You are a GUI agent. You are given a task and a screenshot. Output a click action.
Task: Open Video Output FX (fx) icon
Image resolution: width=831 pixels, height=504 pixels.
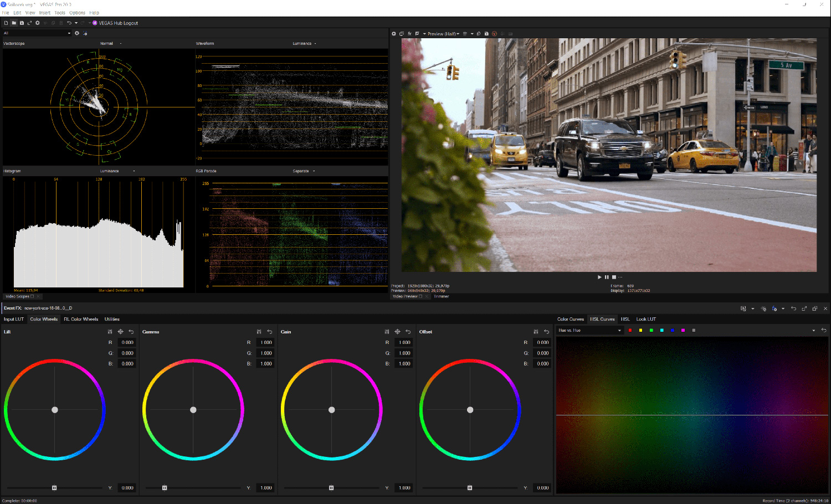tap(409, 34)
